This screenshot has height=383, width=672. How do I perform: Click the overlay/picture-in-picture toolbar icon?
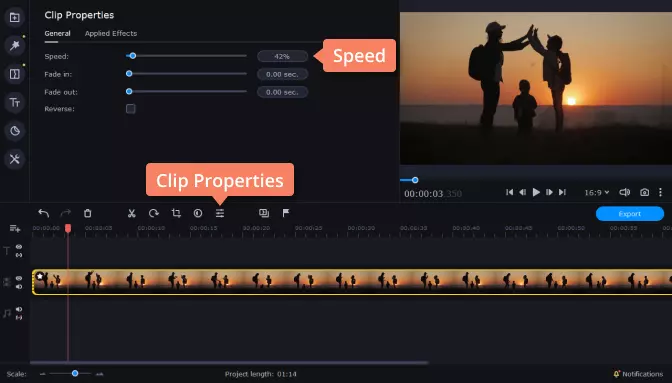pyautogui.click(x=264, y=213)
